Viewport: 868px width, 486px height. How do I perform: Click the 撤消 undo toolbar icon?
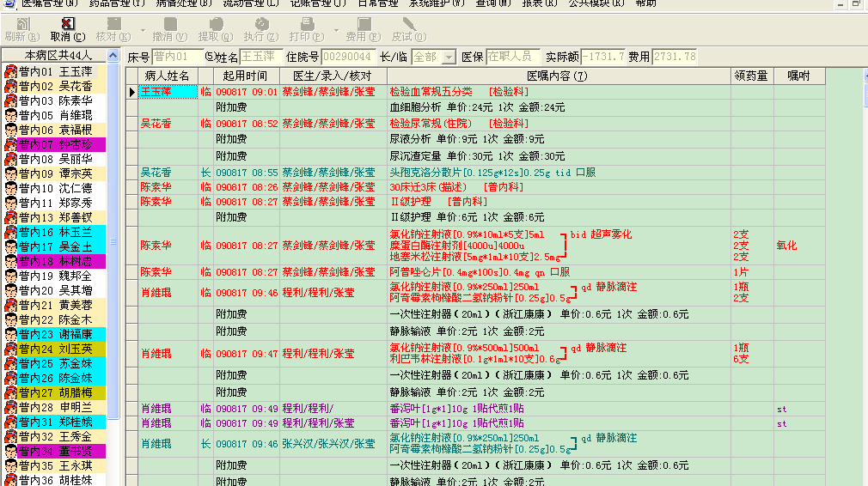(170, 23)
